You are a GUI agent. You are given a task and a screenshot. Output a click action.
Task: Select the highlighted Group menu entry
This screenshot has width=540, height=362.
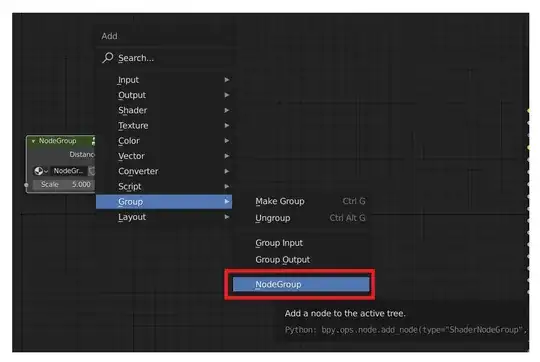pyautogui.click(x=164, y=201)
